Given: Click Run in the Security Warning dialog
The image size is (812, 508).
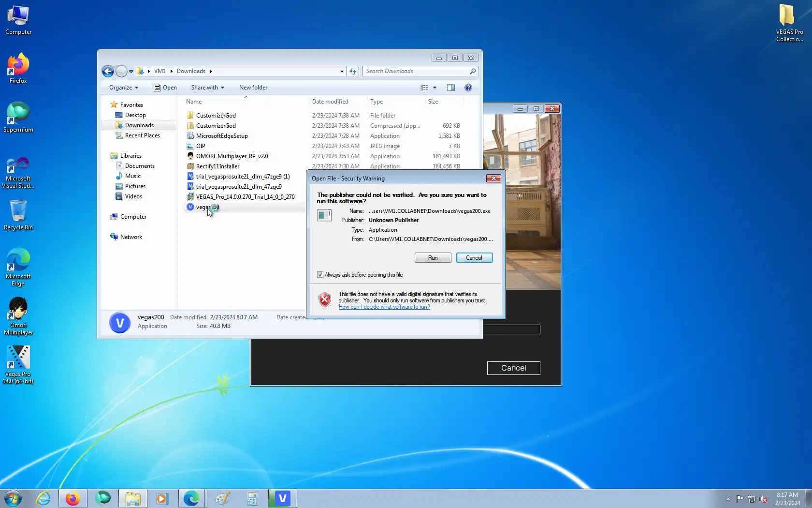Looking at the screenshot, I should pos(433,258).
